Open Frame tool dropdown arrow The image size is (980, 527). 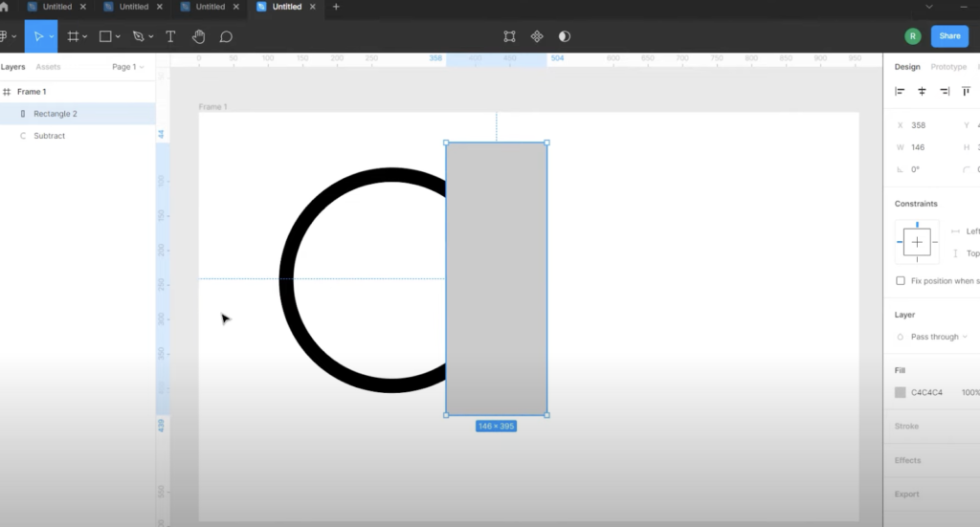(85, 37)
